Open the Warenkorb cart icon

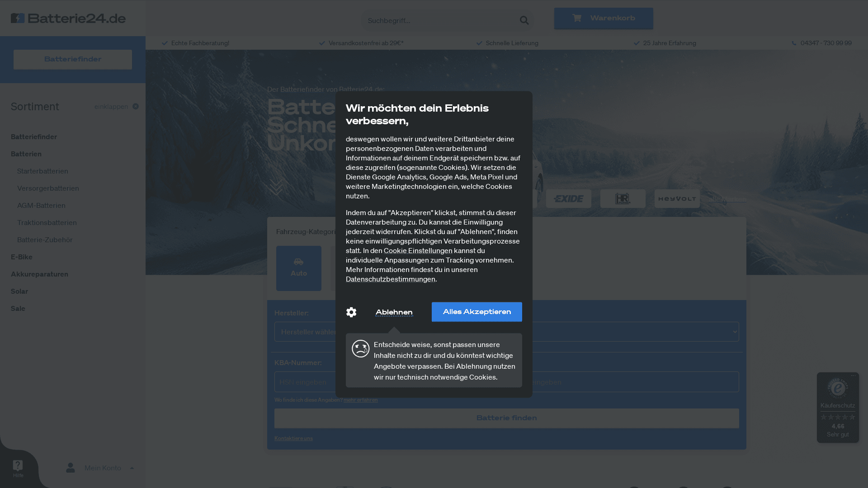(576, 18)
